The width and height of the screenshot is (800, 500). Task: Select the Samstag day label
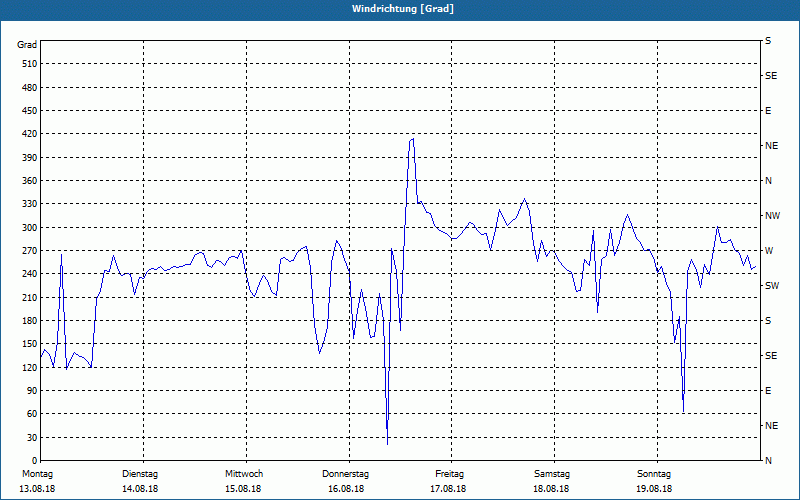pyautogui.click(x=552, y=474)
